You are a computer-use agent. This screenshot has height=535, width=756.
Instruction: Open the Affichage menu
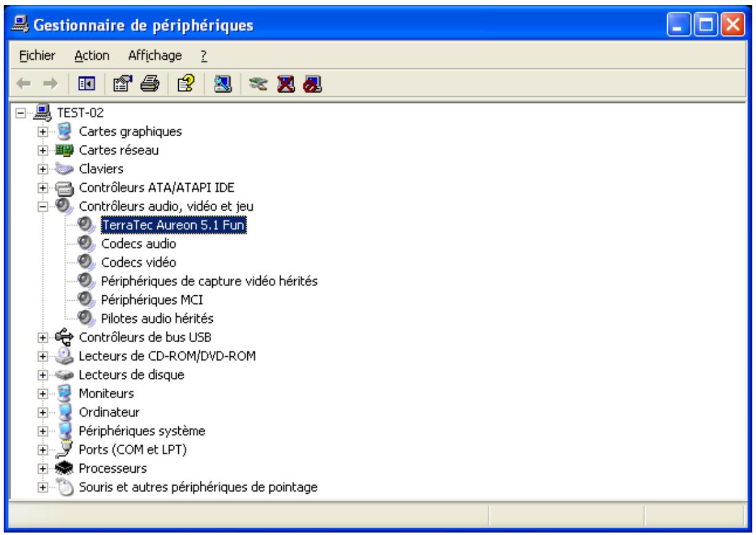pyautogui.click(x=155, y=56)
